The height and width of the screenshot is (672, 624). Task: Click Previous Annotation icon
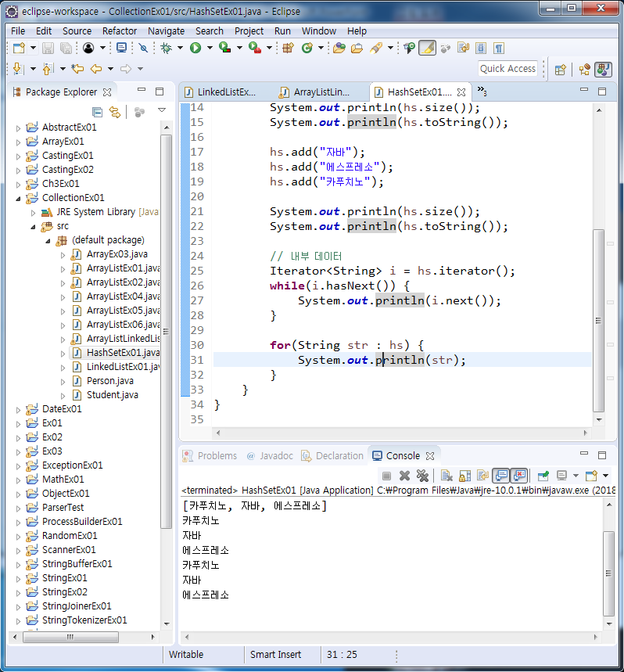pos(48,69)
